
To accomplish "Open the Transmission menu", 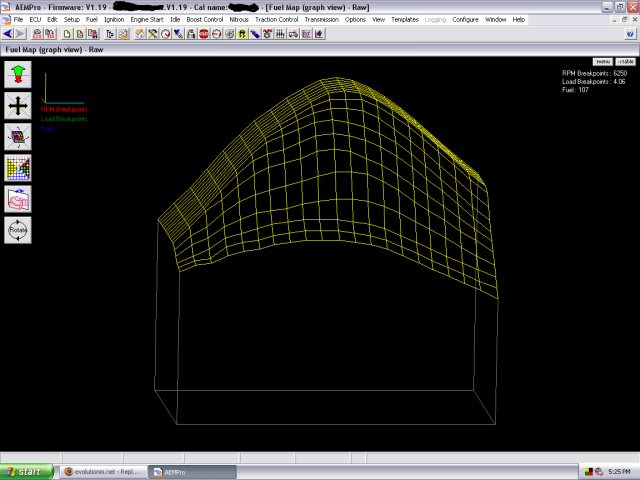I will pyautogui.click(x=322, y=20).
